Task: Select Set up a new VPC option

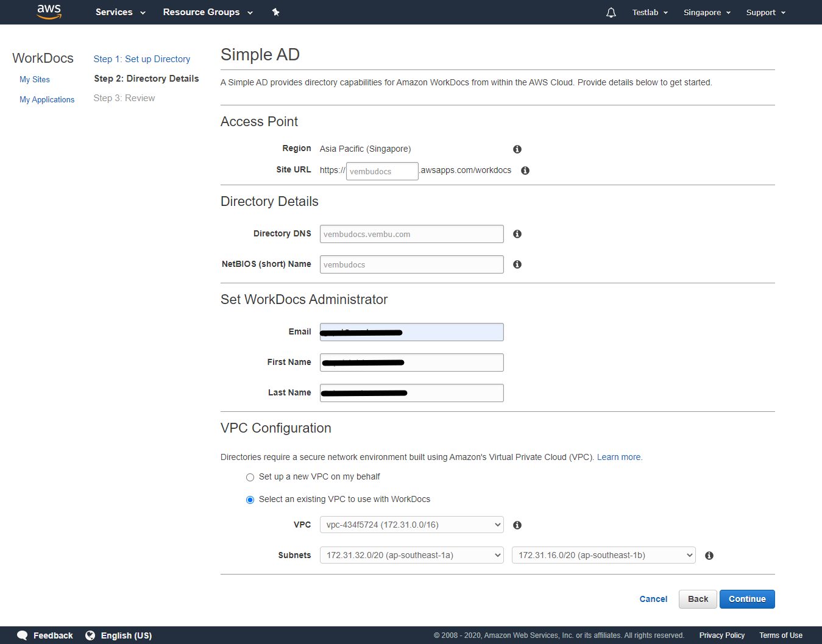Action: (250, 477)
